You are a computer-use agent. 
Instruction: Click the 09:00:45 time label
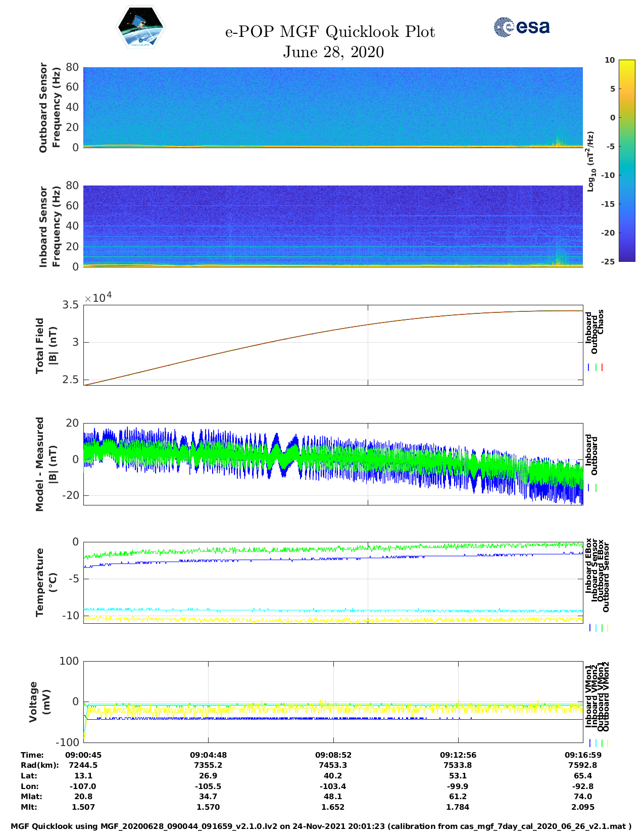tap(83, 755)
